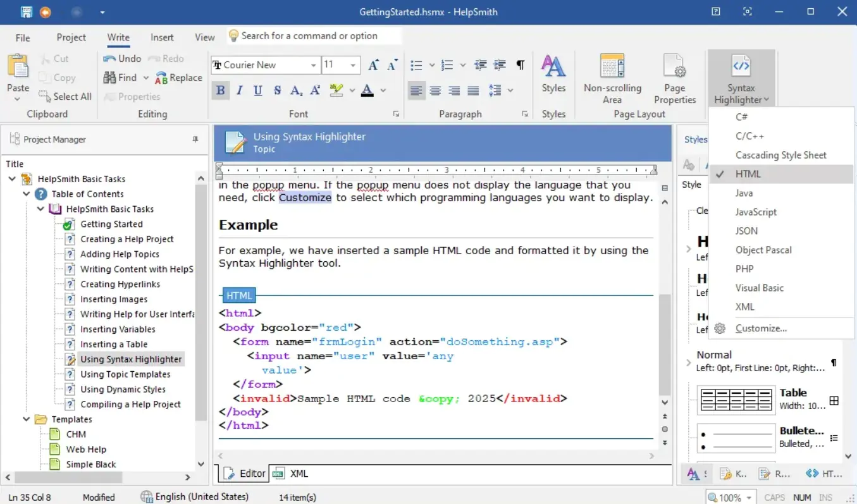Apply Subscript formatting
The height and width of the screenshot is (504, 857).
pos(296,90)
